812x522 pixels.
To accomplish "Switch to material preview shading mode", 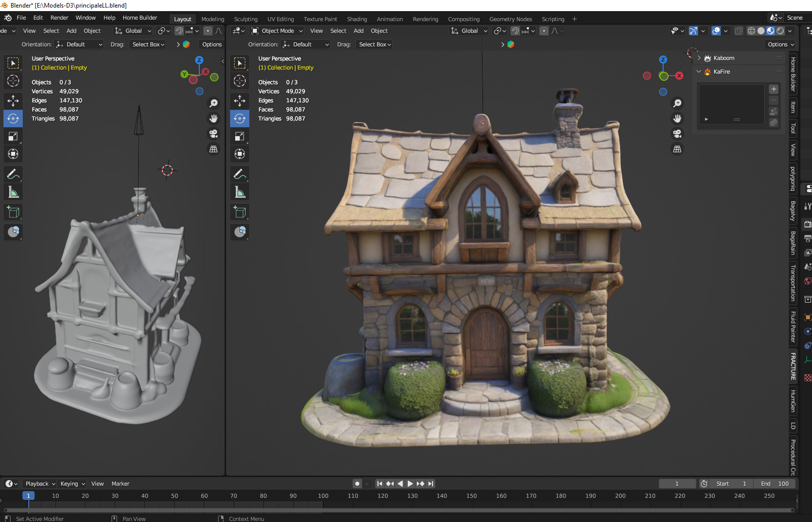I will [x=771, y=31].
